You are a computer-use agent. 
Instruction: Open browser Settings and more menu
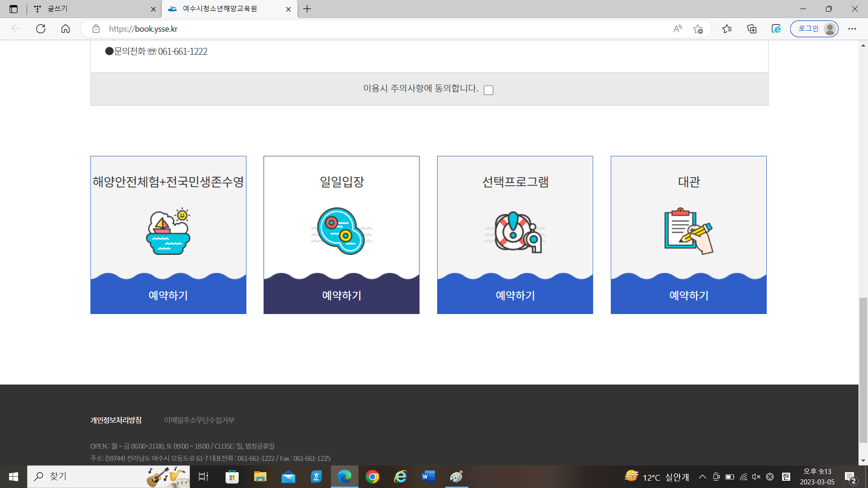[852, 29]
